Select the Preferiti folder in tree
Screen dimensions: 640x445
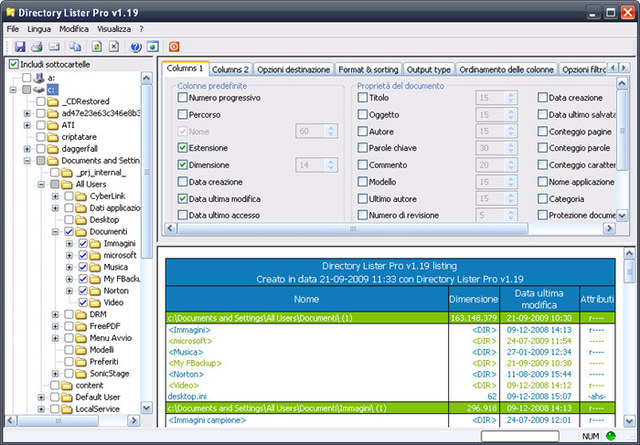point(104,362)
